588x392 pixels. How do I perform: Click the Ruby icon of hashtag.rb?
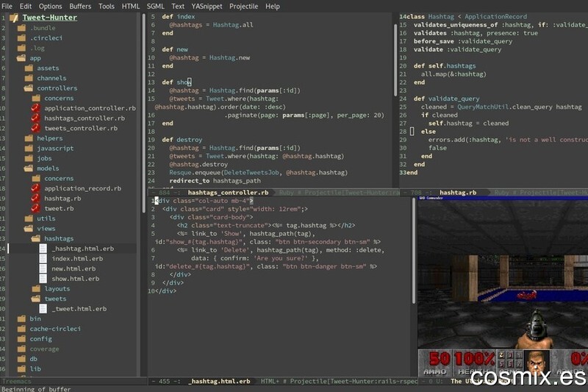(x=35, y=199)
